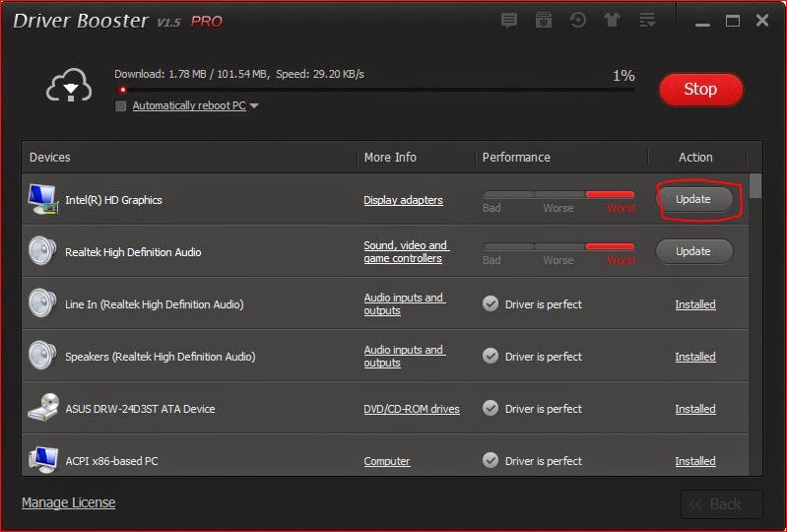Viewport: 787px width, 532px height.
Task: Click the 'Download: 1.78 MB / 101.54 MB' status text
Action: 192,74
